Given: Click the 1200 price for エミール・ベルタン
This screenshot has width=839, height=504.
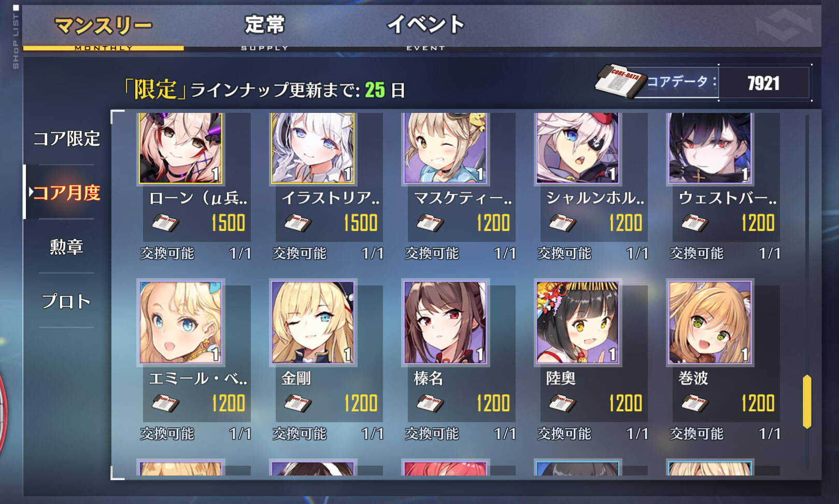Looking at the screenshot, I should pyautogui.click(x=228, y=403).
